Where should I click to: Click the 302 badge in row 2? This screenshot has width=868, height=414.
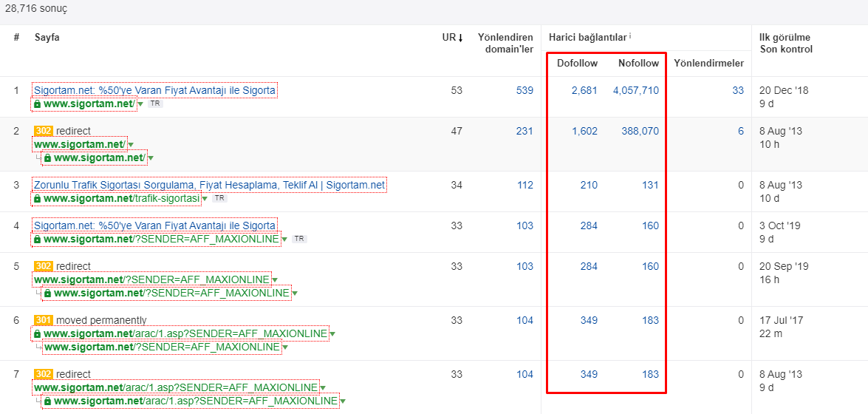pos(44,131)
